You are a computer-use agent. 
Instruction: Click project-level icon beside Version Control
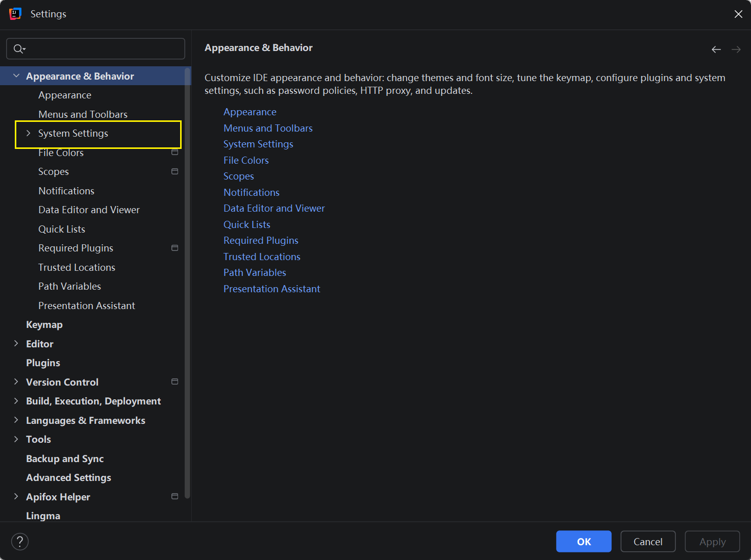[x=174, y=382]
